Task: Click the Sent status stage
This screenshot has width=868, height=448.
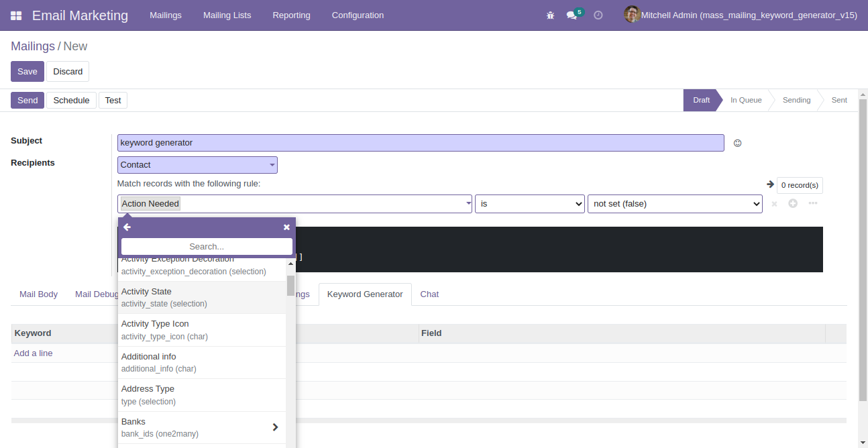Action: [x=839, y=101]
